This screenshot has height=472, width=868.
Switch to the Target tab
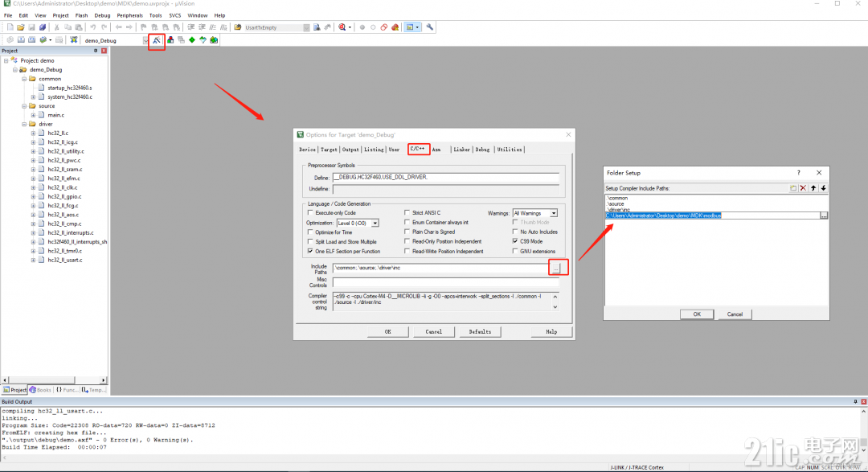[329, 150]
